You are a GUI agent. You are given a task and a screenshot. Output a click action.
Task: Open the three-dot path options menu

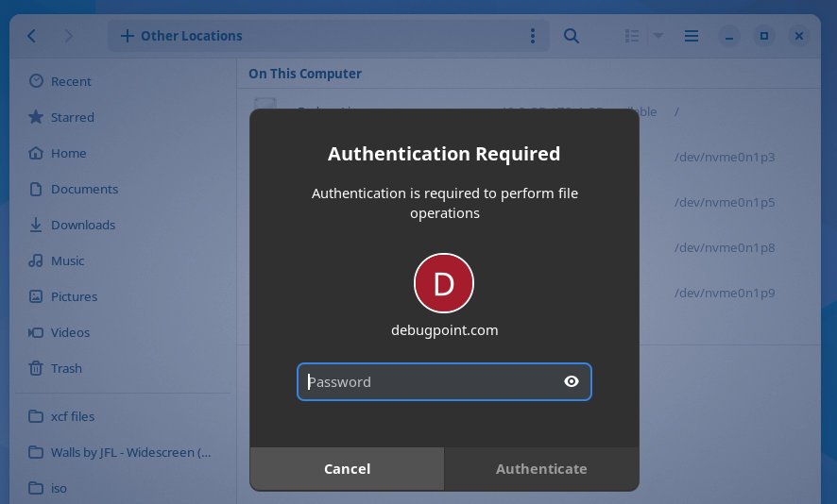pyautogui.click(x=533, y=36)
